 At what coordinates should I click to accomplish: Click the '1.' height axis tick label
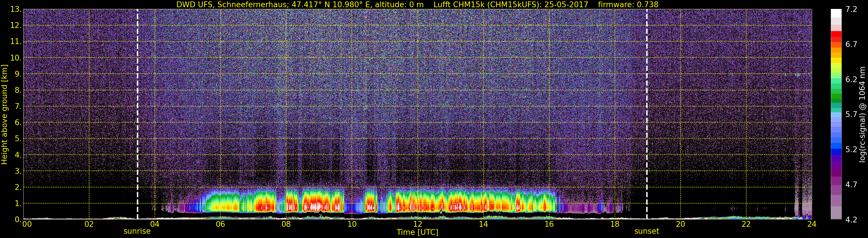pyautogui.click(x=18, y=204)
